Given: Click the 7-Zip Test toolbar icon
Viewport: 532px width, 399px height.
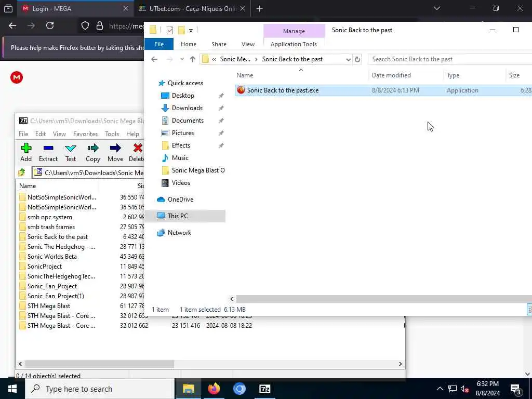Looking at the screenshot, I should (71, 148).
